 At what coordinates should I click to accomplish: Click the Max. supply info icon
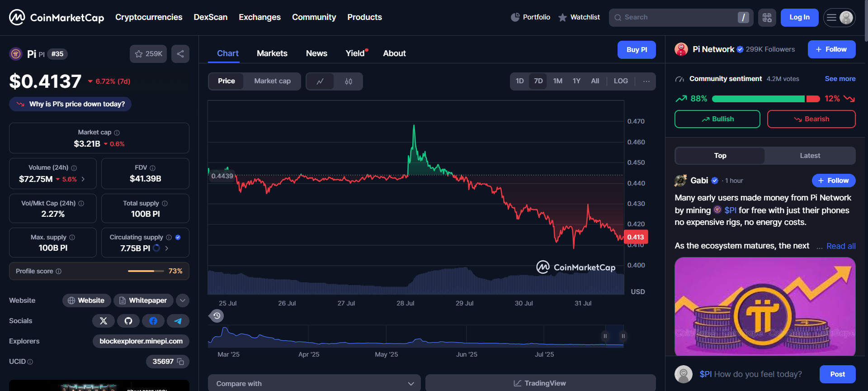(72, 238)
